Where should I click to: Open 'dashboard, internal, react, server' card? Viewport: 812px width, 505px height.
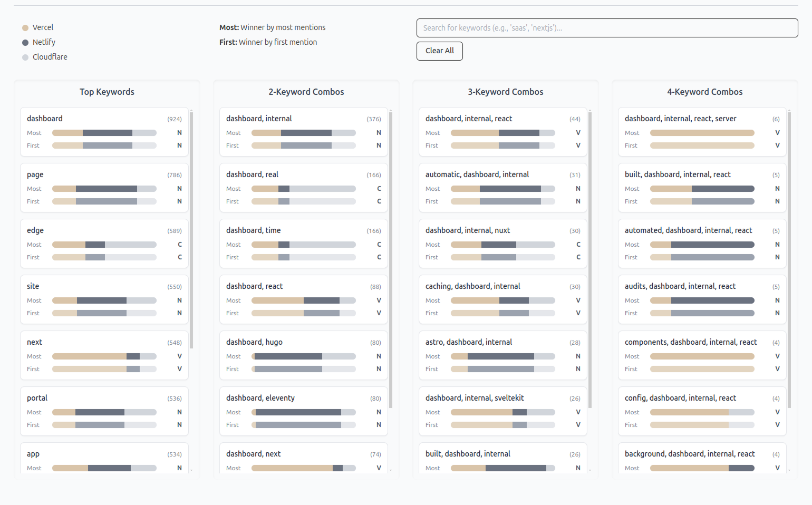click(x=702, y=131)
